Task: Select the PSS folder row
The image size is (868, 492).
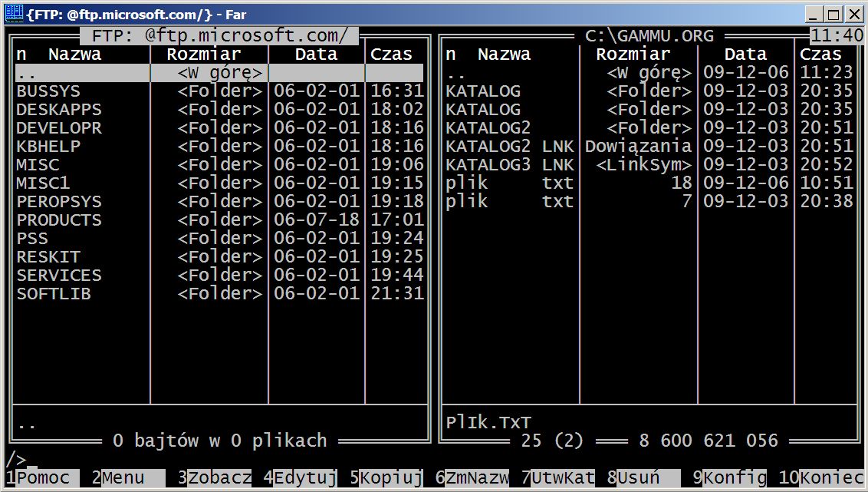Action: coord(220,238)
